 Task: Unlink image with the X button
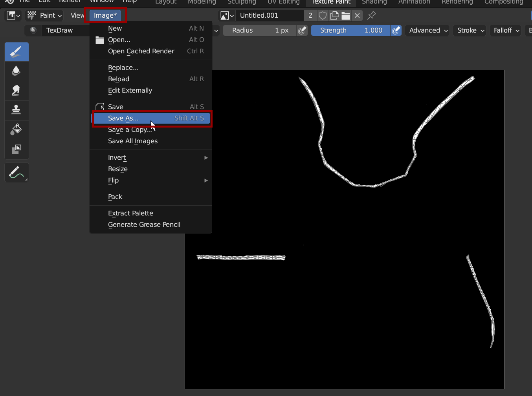[x=357, y=16]
